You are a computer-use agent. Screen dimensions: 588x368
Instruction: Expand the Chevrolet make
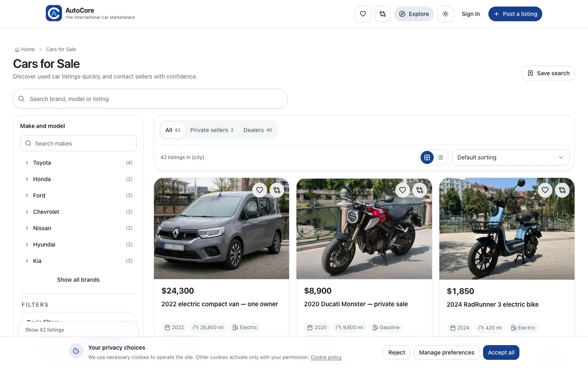[x=78, y=212]
